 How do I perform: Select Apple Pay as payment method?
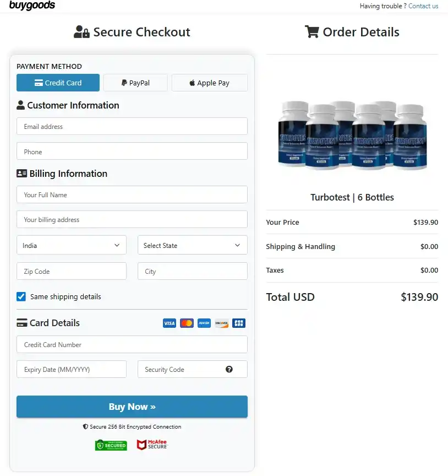[209, 82]
